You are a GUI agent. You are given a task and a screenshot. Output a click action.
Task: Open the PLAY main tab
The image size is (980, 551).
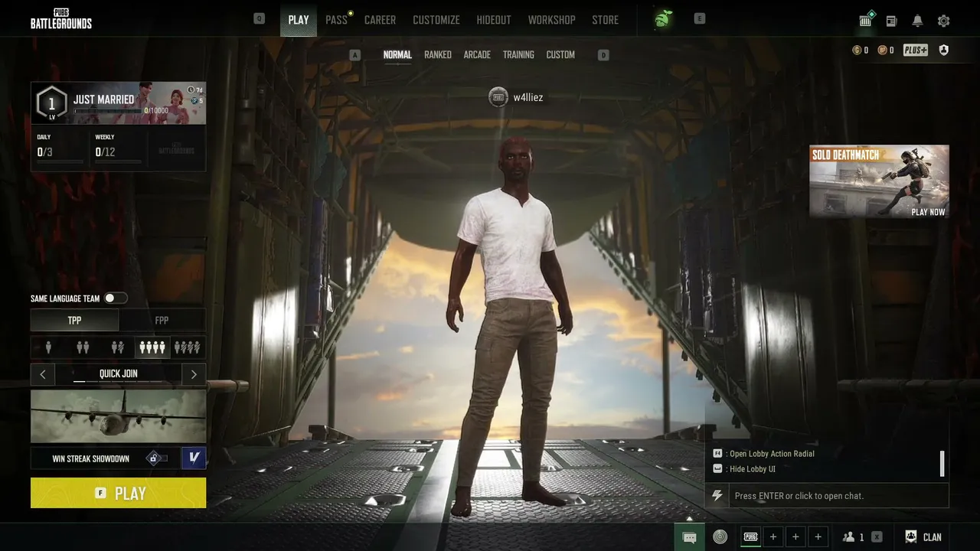(x=299, y=20)
